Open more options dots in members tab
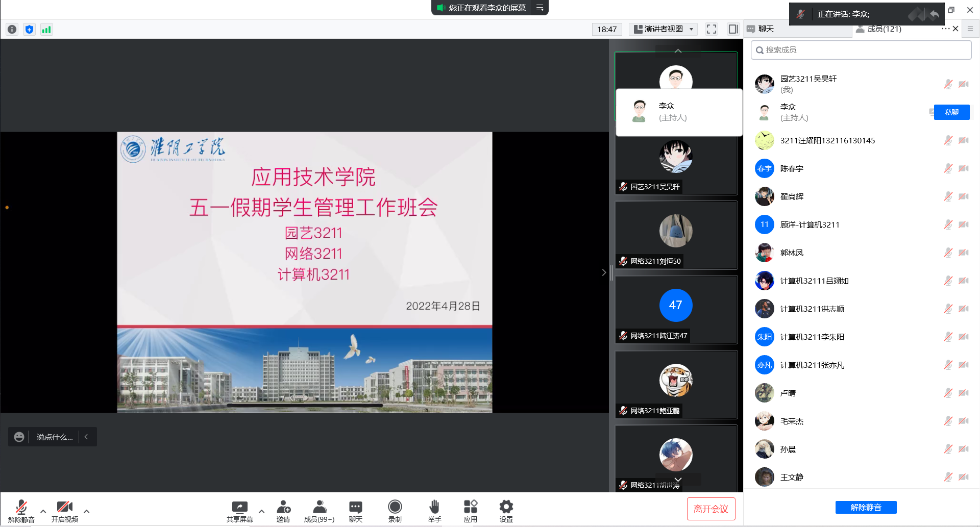 [945, 29]
